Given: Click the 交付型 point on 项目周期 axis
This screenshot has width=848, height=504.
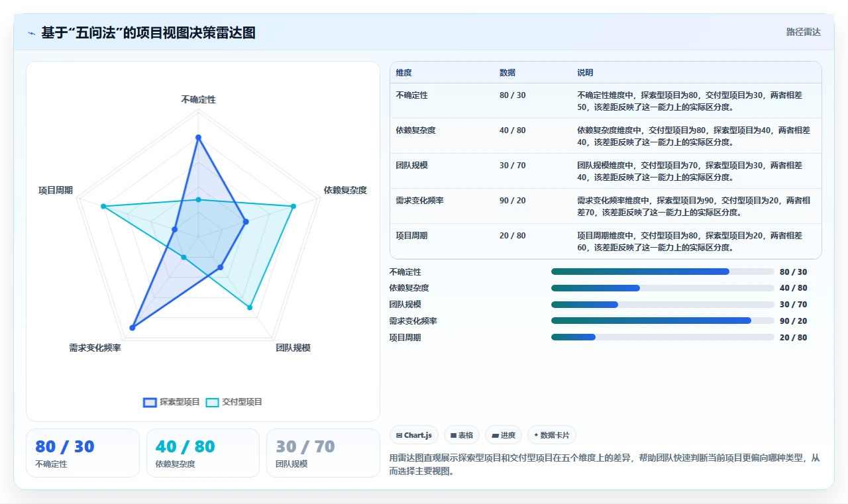Looking at the screenshot, I should [103, 207].
